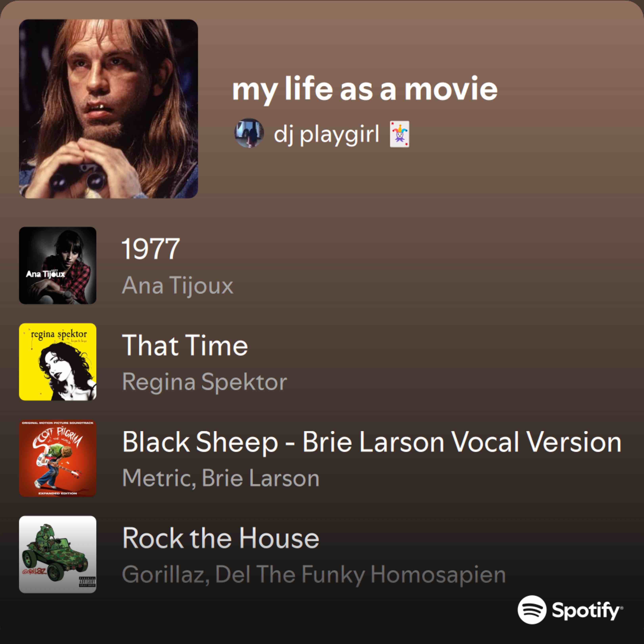Click the Ana Tijoux 1977 album art
This screenshot has height=644, width=644.
[x=58, y=265]
